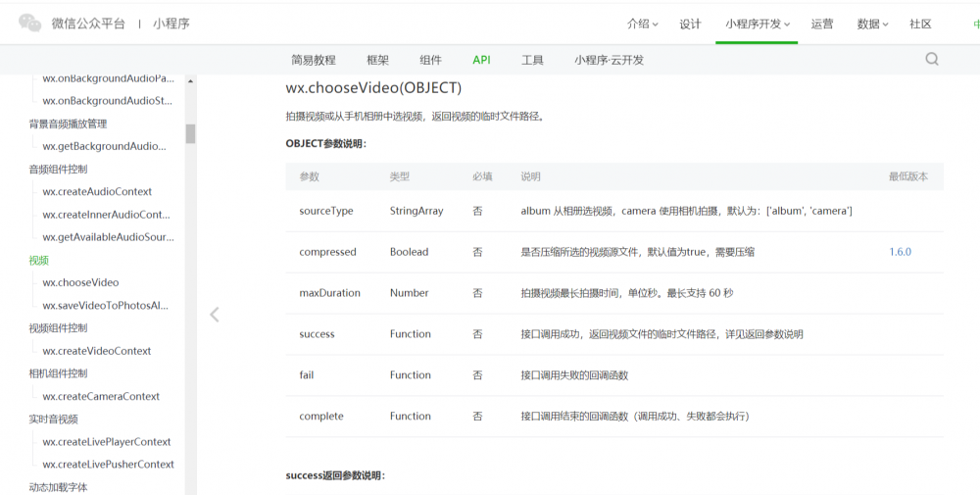
Task: Open wx.getBackgroundAudio... sidebar item
Action: 105,146
